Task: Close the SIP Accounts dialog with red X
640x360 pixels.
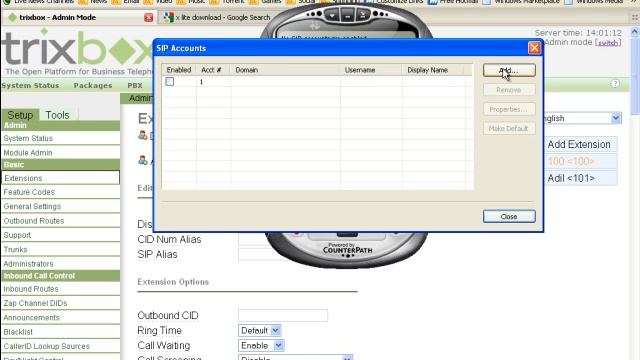Action: tap(534, 48)
